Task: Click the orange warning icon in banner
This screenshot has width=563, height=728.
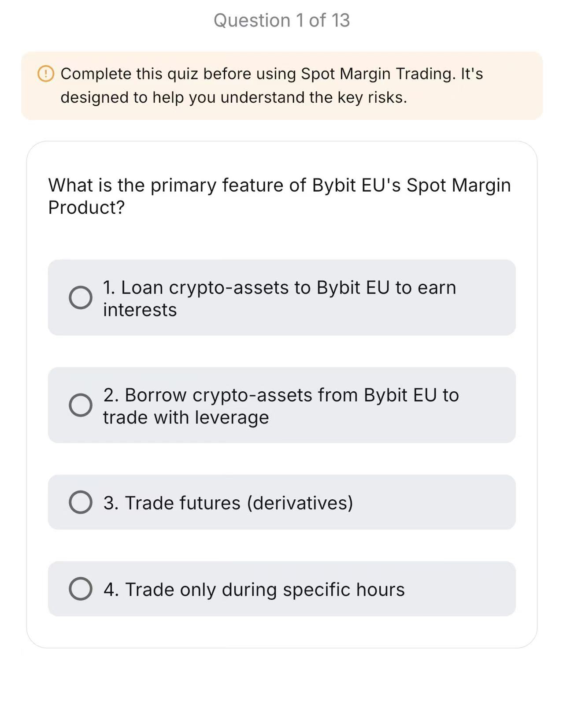Action: click(x=46, y=74)
